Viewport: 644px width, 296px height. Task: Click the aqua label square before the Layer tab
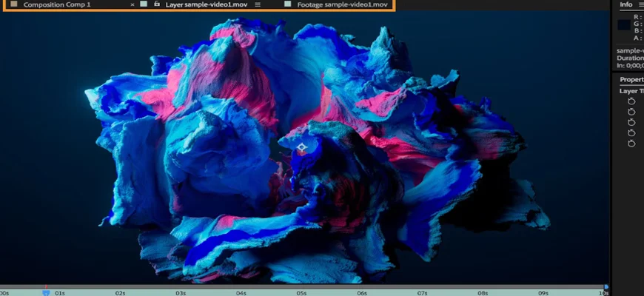144,4
